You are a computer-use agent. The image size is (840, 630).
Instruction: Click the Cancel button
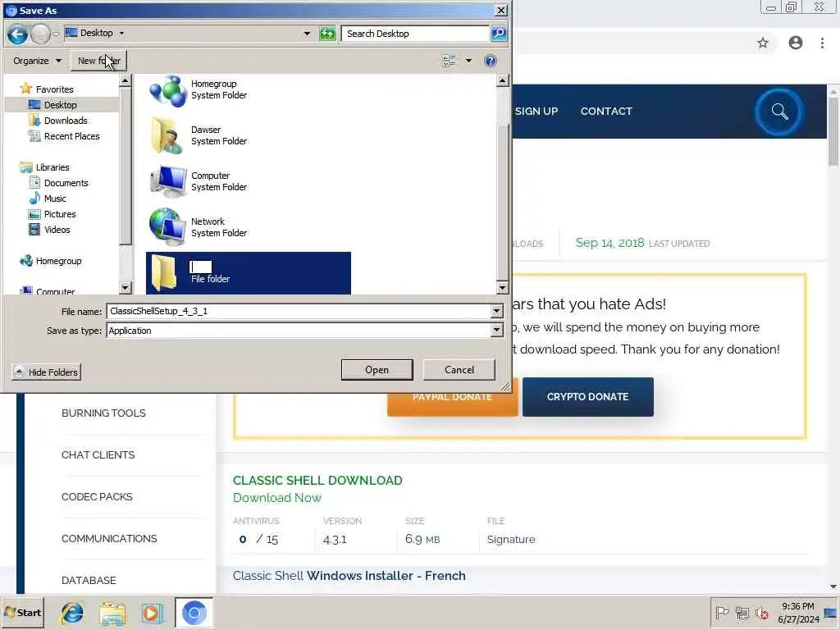pyautogui.click(x=459, y=370)
